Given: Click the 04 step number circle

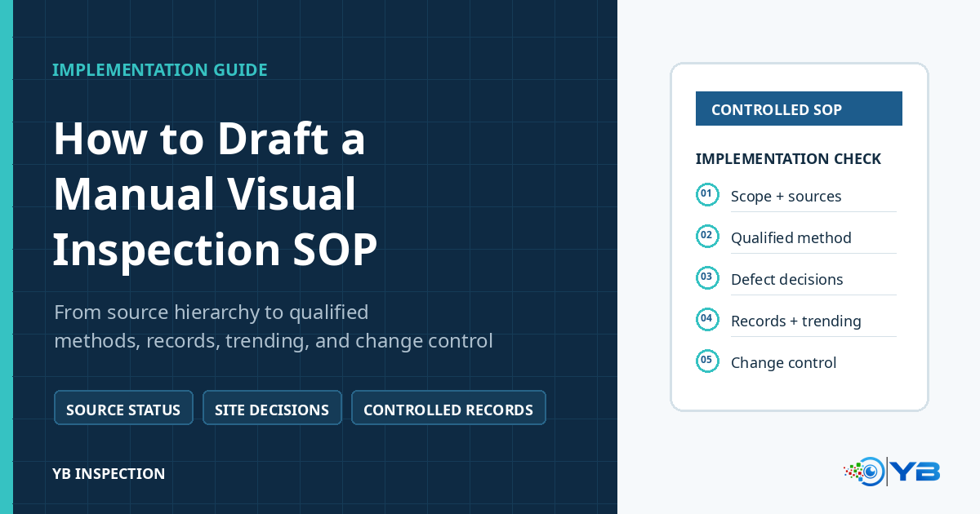Looking at the screenshot, I should pyautogui.click(x=707, y=319).
